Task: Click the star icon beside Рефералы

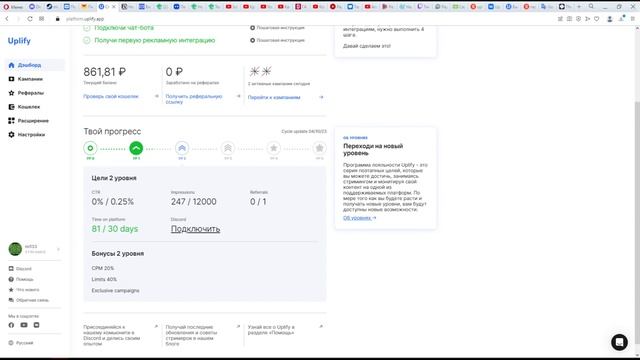Action: (11, 93)
